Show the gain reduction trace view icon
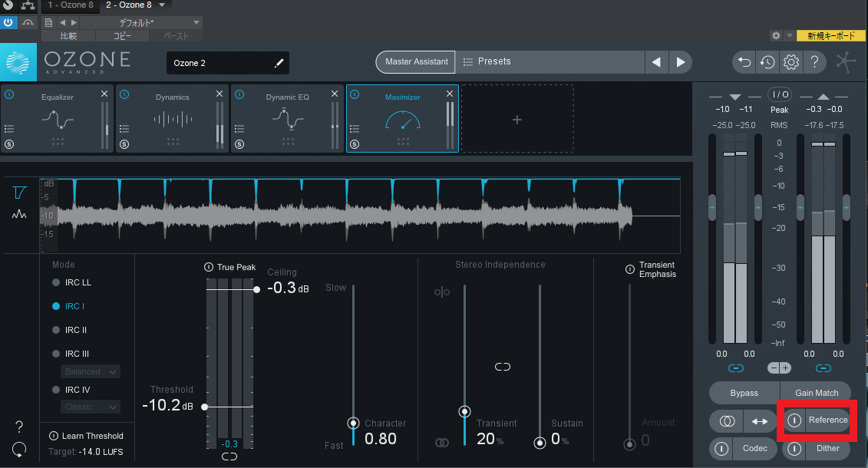868x468 pixels. (x=19, y=192)
